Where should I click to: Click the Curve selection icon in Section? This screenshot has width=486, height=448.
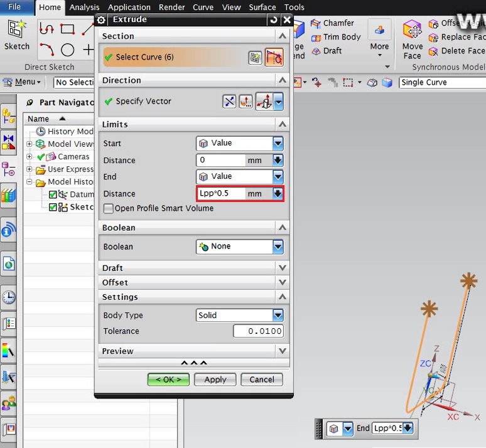pyautogui.click(x=274, y=57)
